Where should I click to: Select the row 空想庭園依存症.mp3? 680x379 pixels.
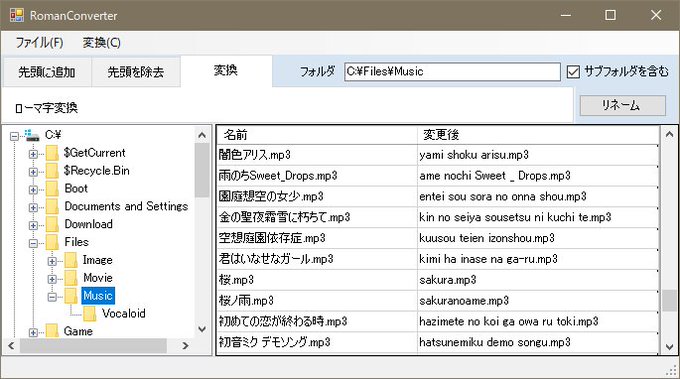(x=437, y=238)
